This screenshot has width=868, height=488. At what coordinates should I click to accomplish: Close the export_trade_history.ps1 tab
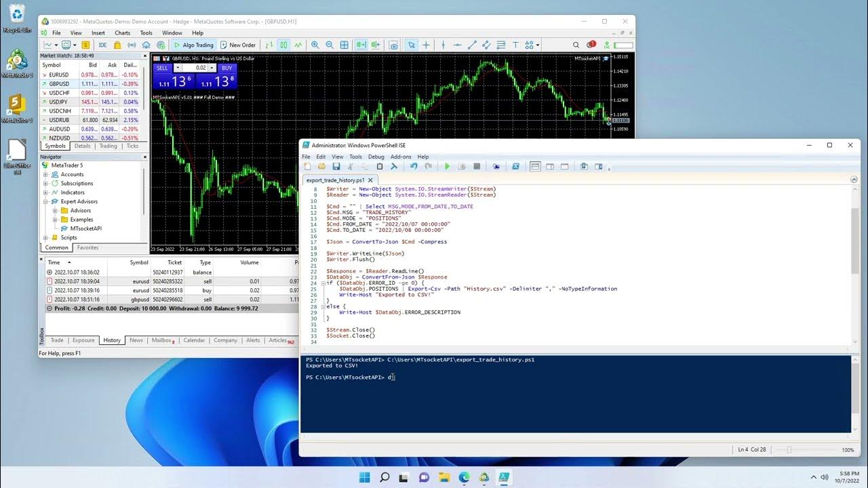[371, 180]
